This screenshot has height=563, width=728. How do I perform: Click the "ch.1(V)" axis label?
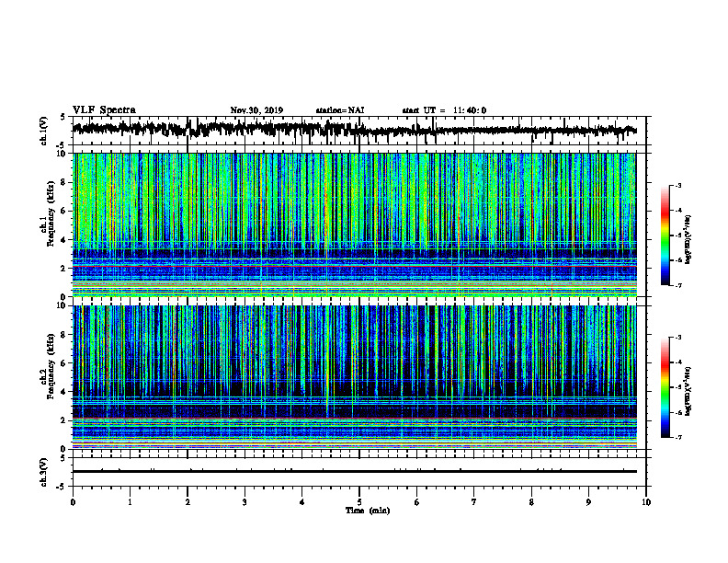[44, 131]
